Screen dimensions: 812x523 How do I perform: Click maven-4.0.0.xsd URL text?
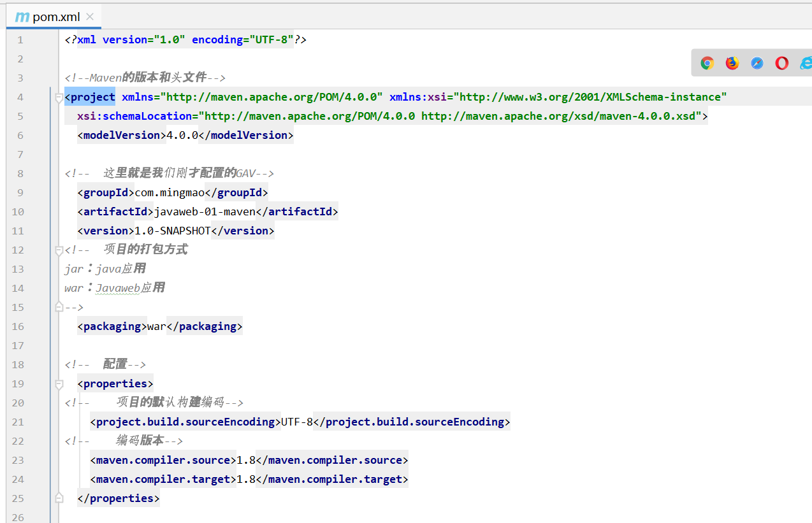(562, 116)
